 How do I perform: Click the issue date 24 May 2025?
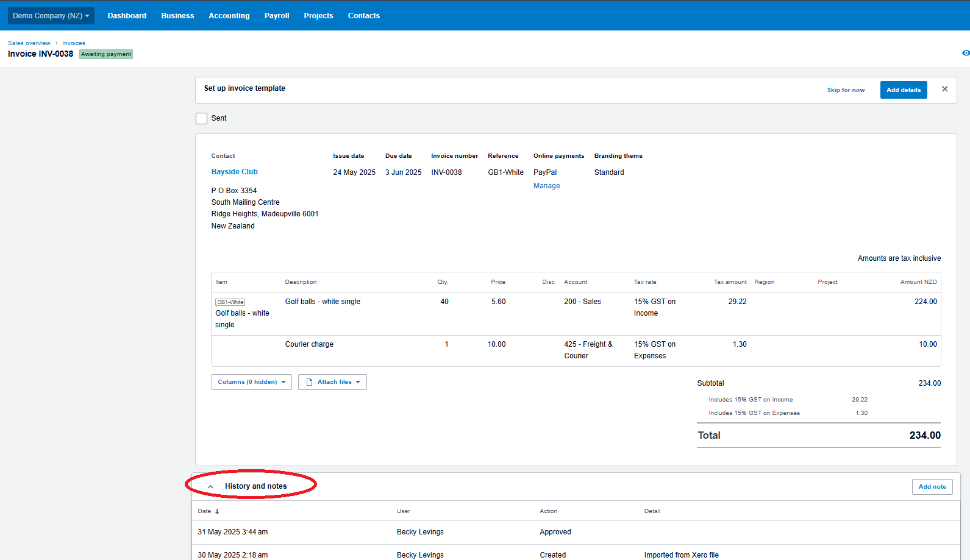pyautogui.click(x=354, y=172)
